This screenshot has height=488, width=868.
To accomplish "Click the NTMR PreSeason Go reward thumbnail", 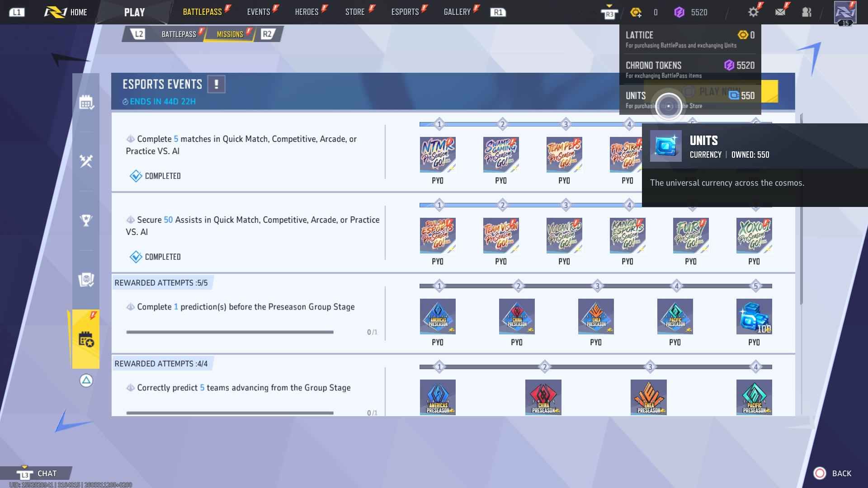I will 437,155.
